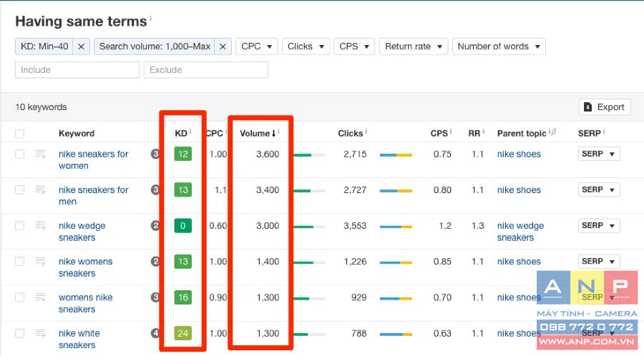Remove the Search volume filter
The width and height of the screenshot is (644, 356).
(x=223, y=46)
